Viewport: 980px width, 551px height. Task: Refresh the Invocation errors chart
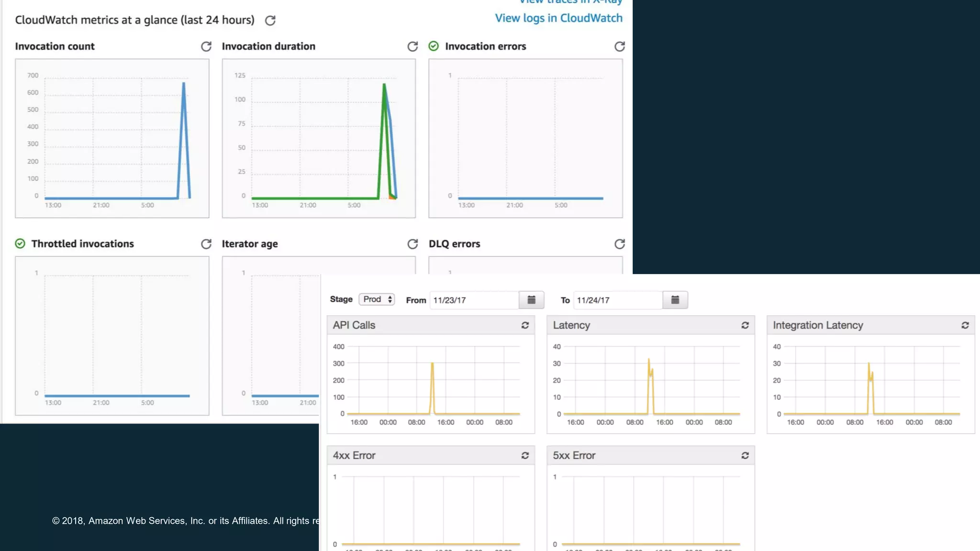tap(620, 46)
